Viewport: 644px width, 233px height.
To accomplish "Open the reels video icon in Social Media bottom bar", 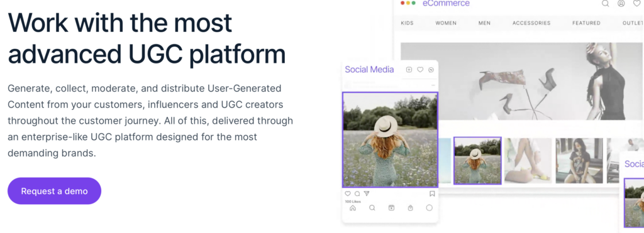I will tap(391, 208).
